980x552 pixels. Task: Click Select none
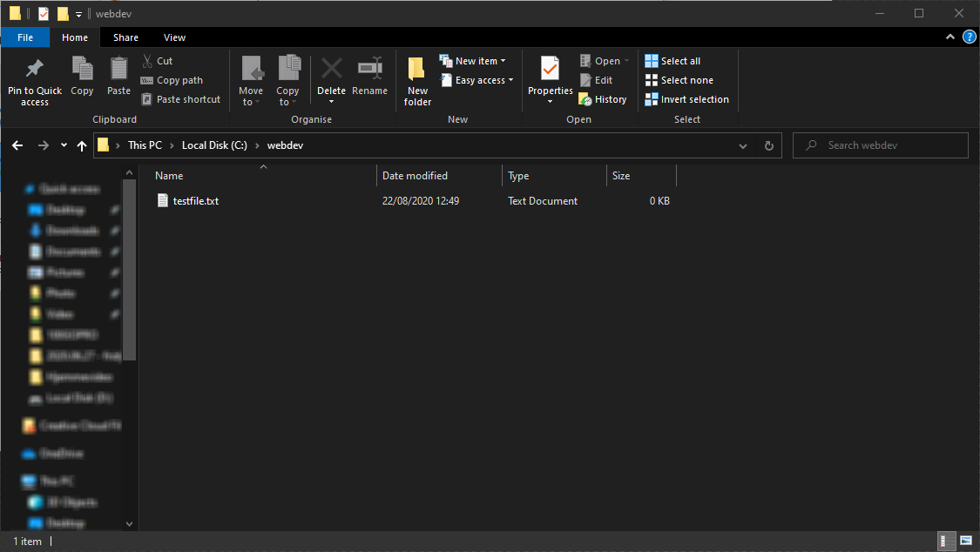(679, 80)
